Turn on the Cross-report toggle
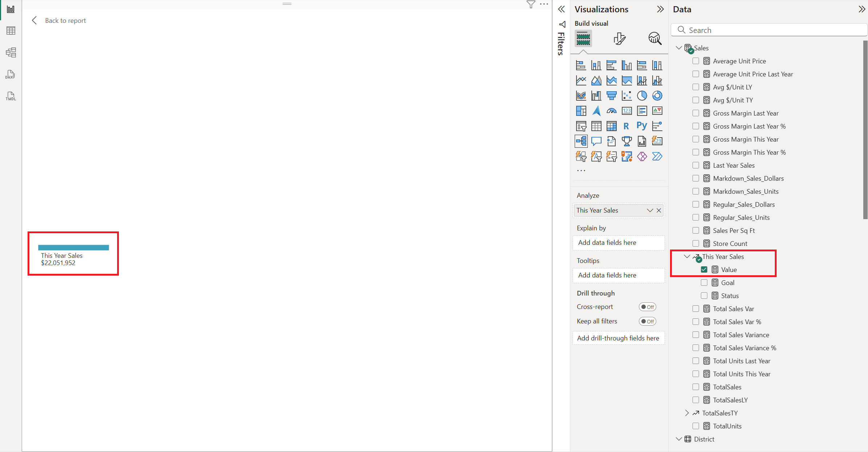This screenshot has height=452, width=868. click(x=648, y=306)
